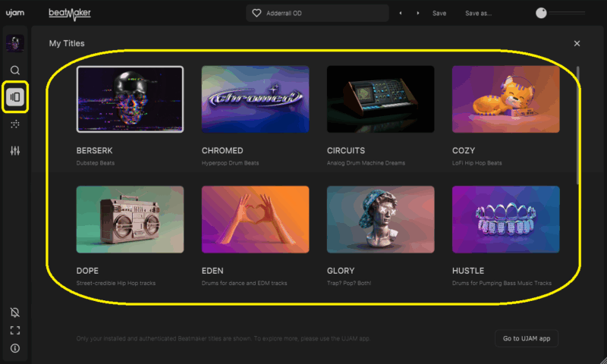Click the Go to UJAM app button

527,338
